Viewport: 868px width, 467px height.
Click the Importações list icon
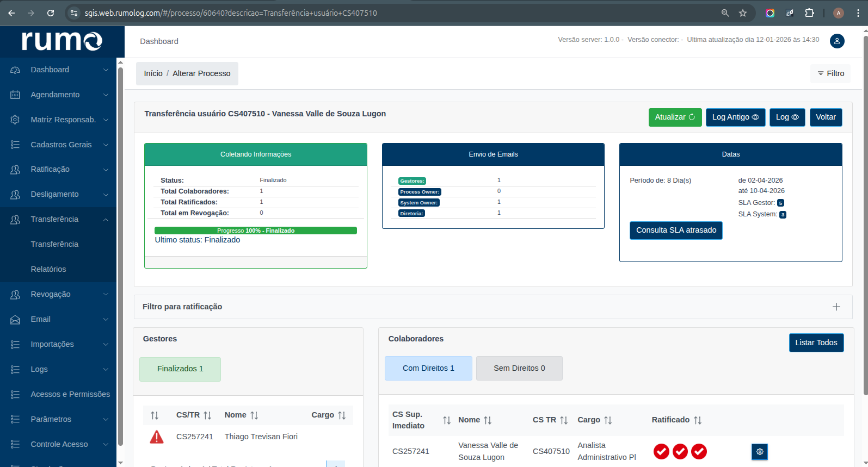(15, 345)
